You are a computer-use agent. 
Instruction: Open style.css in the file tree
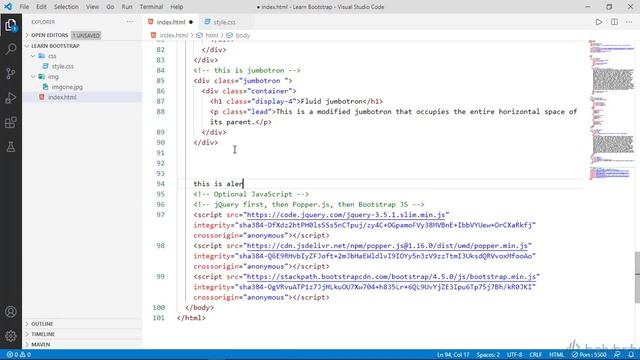(62, 66)
